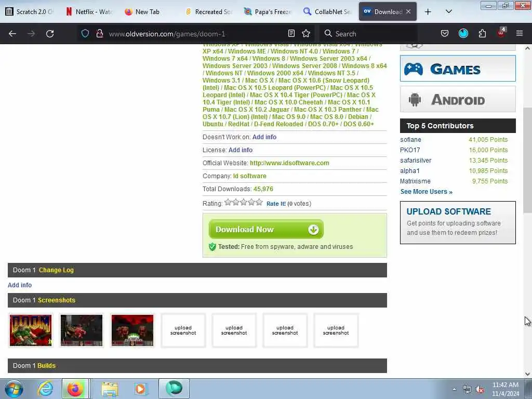Open the Id software company link
The width and height of the screenshot is (532, 399).
pyautogui.click(x=250, y=176)
